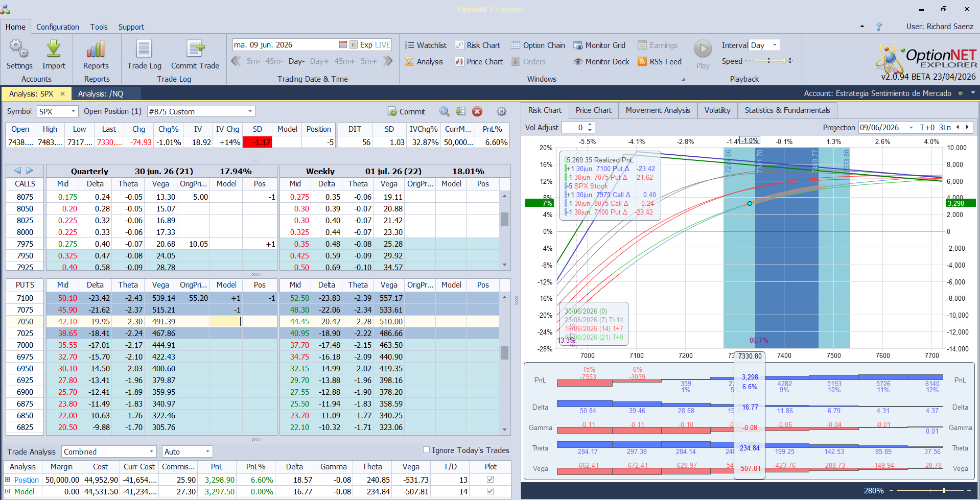Open the Projection date dropdown
Screen dimensions: 980x500
[x=911, y=128]
